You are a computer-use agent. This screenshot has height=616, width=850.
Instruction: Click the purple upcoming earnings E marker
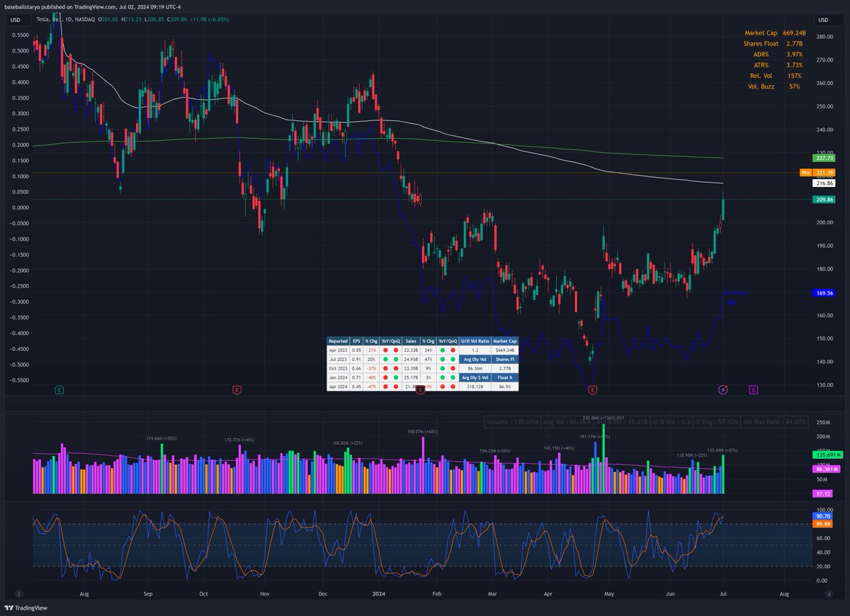[x=754, y=389]
